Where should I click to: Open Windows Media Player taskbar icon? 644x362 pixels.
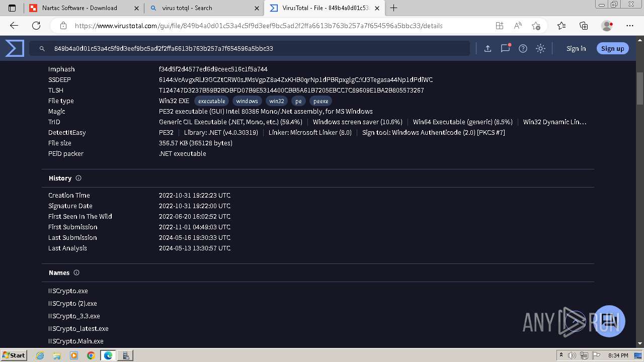pos(74,355)
